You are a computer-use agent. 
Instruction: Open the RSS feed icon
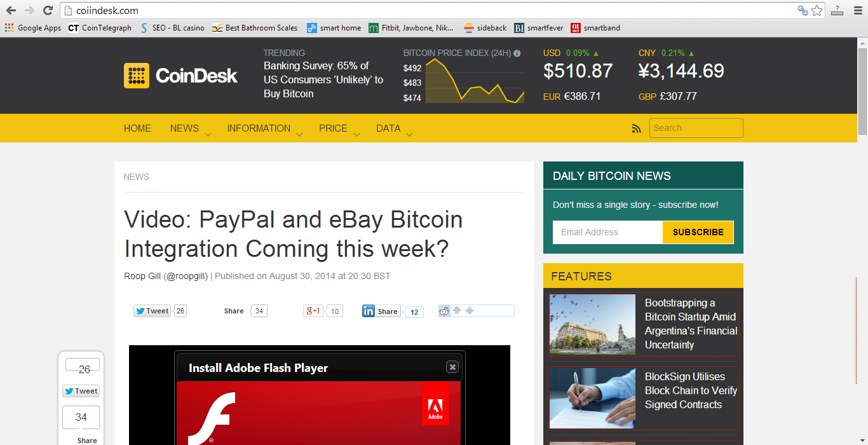tap(637, 128)
